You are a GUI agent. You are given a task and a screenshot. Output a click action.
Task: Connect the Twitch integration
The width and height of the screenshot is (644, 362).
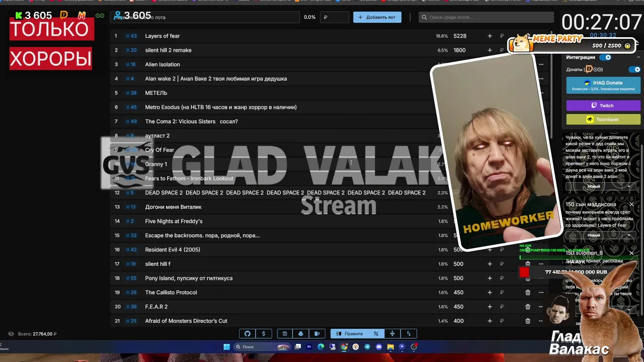click(603, 106)
